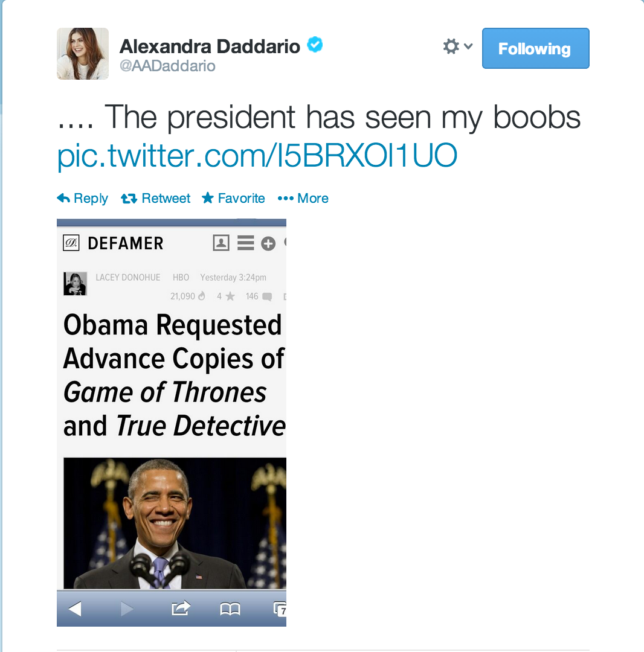Open the browser bookmarks book icon

point(230,609)
